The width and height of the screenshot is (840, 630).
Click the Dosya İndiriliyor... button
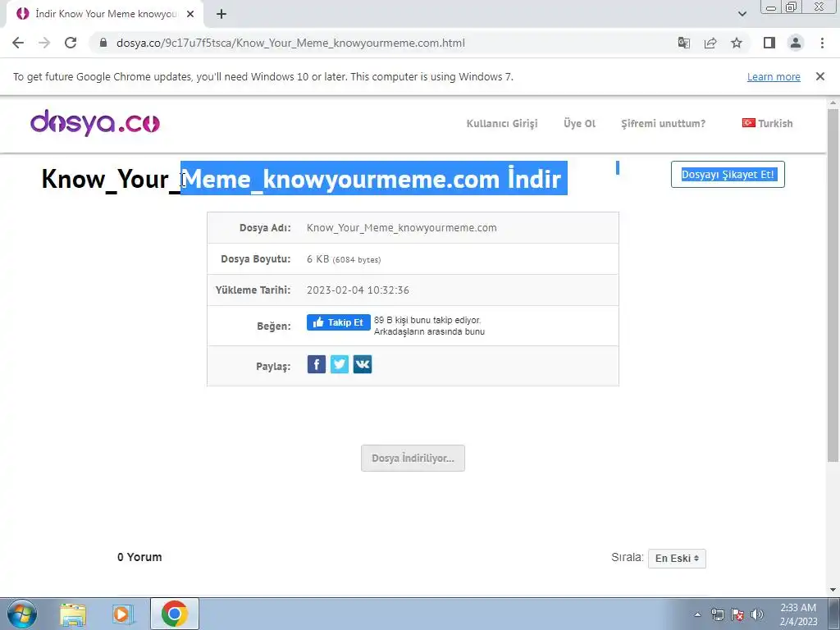tap(413, 458)
